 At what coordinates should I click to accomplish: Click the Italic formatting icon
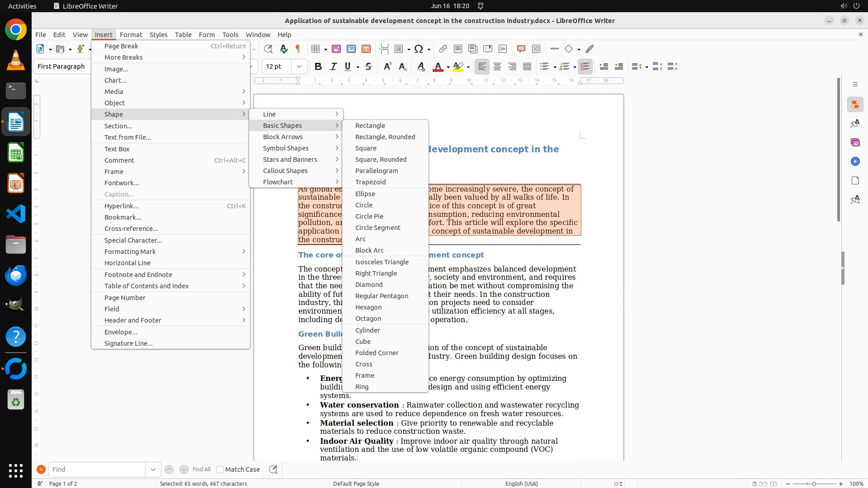[x=333, y=67]
